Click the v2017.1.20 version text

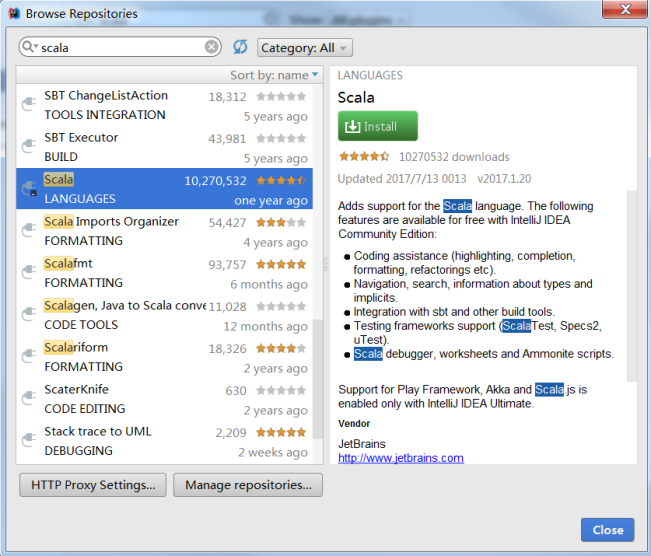click(x=504, y=179)
